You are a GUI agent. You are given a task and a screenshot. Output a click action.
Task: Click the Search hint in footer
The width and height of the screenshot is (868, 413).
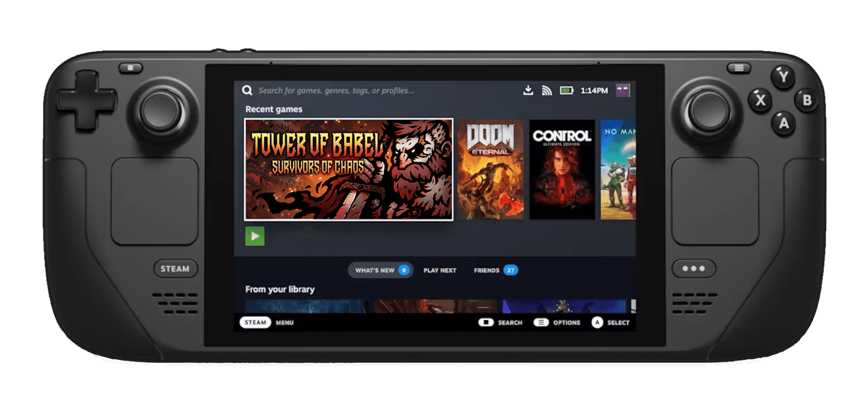tap(500, 322)
